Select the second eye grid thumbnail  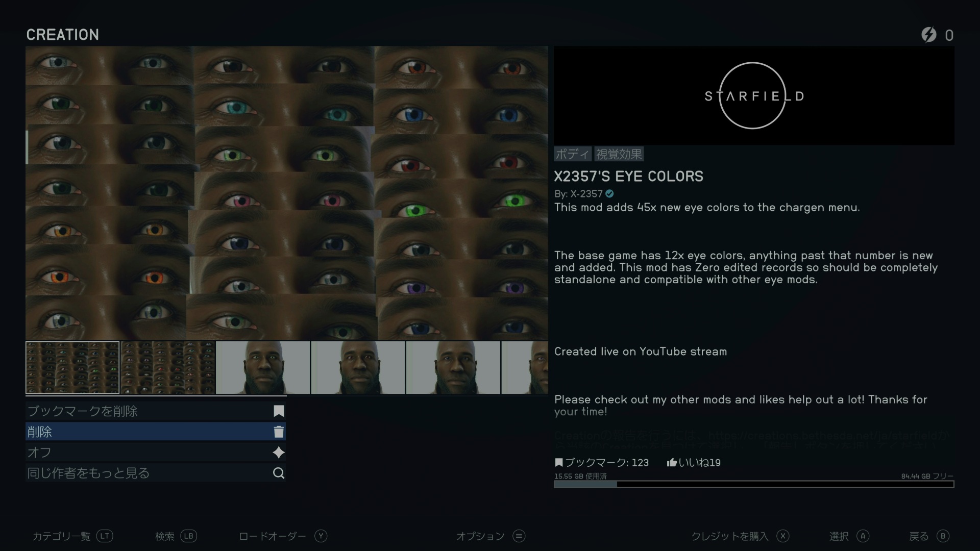pos(168,368)
